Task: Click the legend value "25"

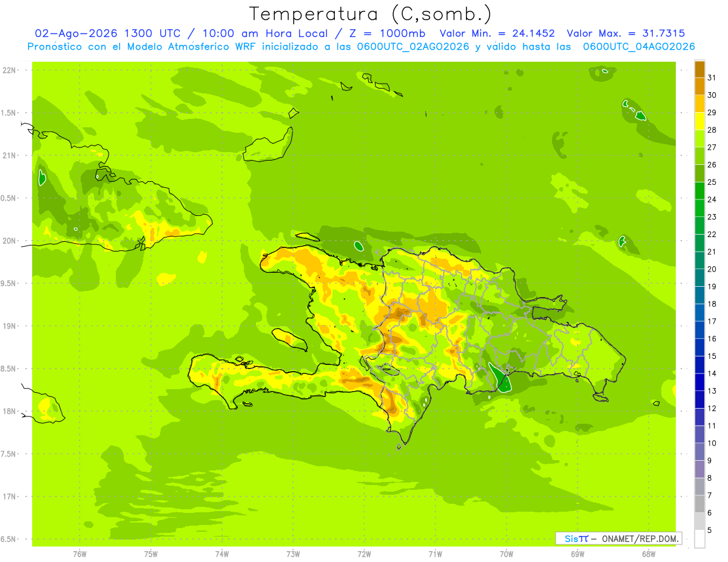Action: (711, 182)
